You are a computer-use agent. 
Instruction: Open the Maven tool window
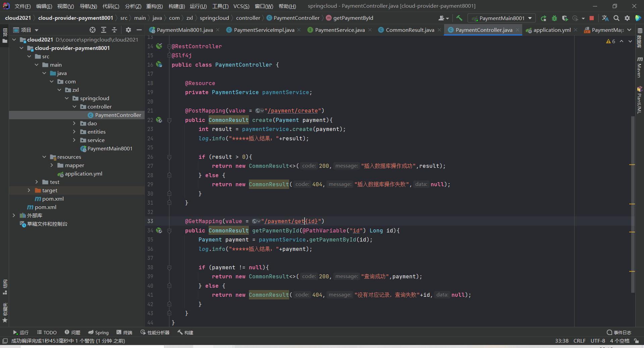point(640,67)
